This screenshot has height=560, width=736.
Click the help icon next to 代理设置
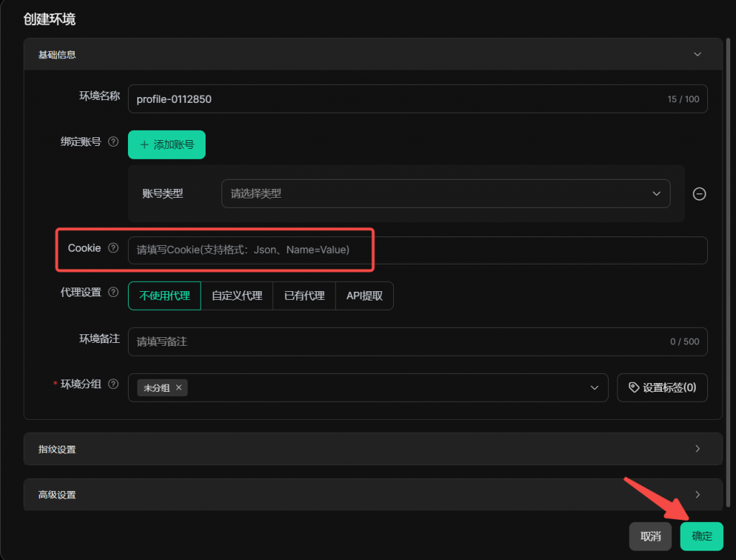113,293
